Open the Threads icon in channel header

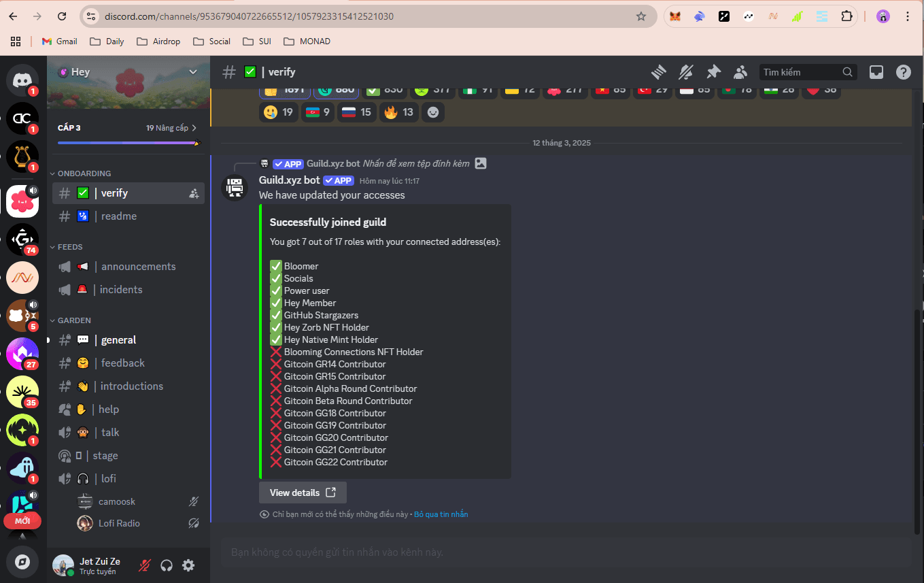[x=658, y=72]
